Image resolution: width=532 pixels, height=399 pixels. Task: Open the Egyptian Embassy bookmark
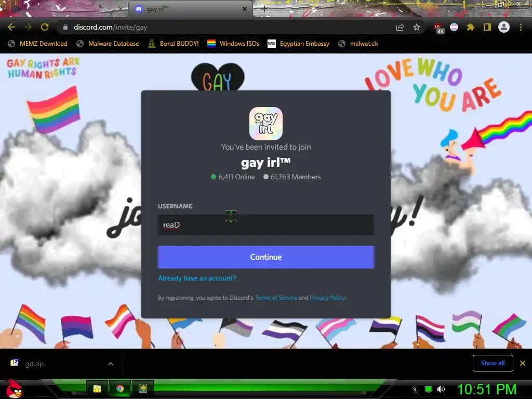tap(299, 44)
